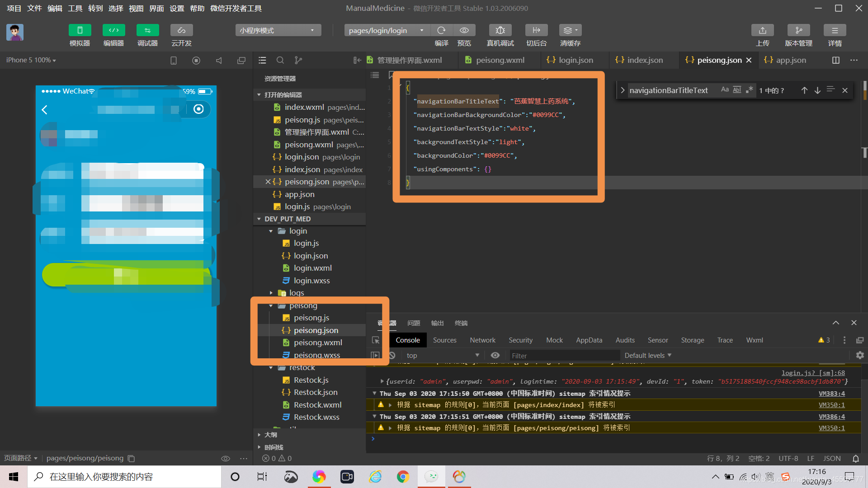Click the login.js? [sm]:68 source link
868x488 pixels.
point(813,373)
